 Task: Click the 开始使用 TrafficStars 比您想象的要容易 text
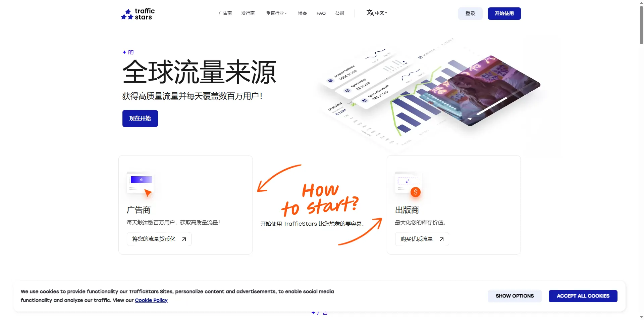pos(313,224)
